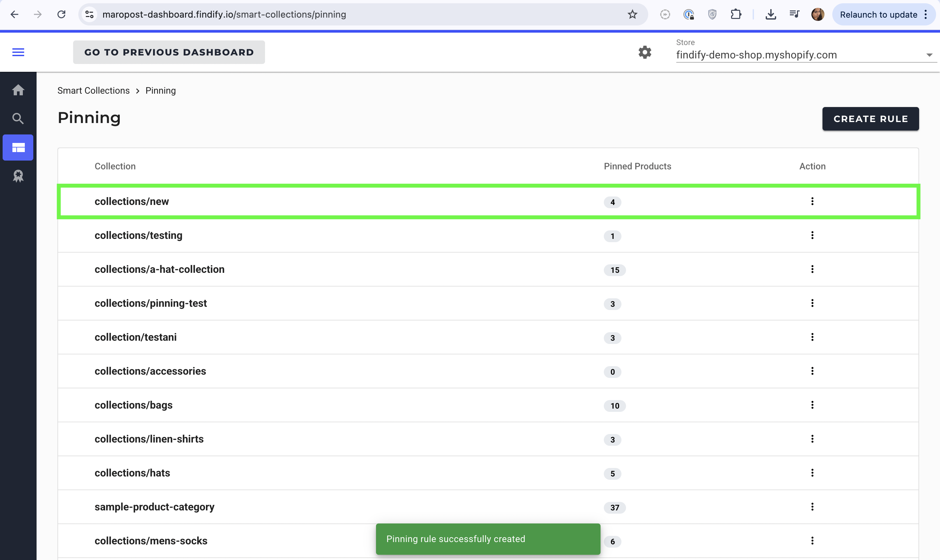
Task: Open browser downloads icon
Action: [x=771, y=14]
